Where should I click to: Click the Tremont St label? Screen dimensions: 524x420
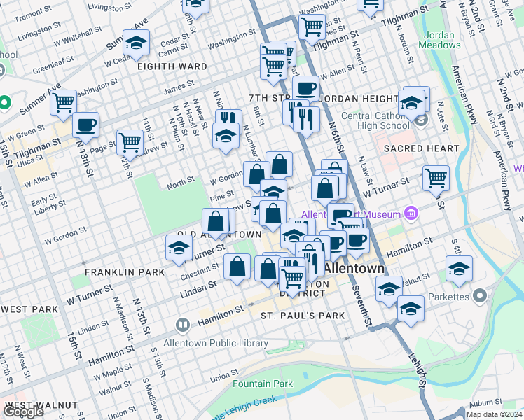(33, 15)
